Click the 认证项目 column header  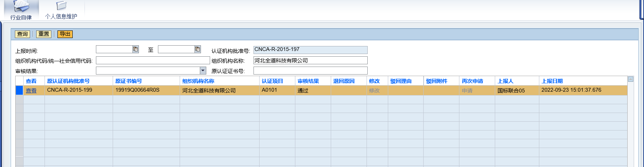pyautogui.click(x=273, y=81)
